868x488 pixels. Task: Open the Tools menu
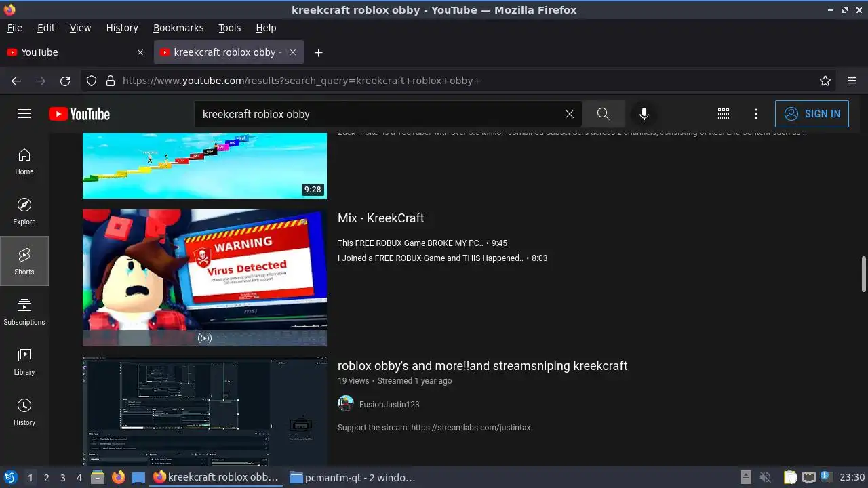(x=229, y=28)
